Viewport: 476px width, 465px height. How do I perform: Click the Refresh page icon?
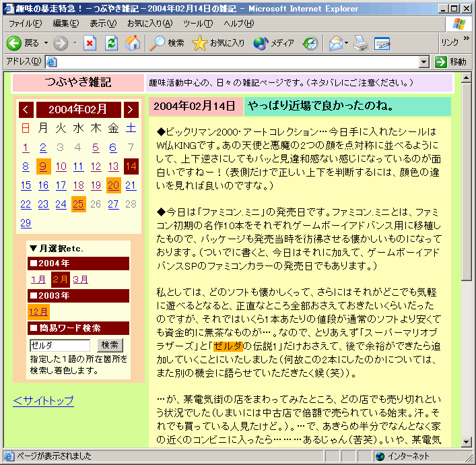(x=111, y=43)
